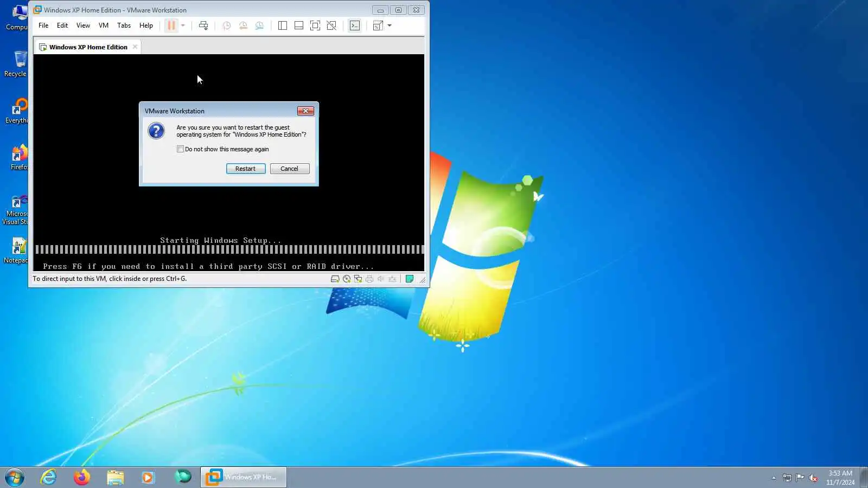
Task: Cancel the restart confirmation dialog
Action: 290,169
